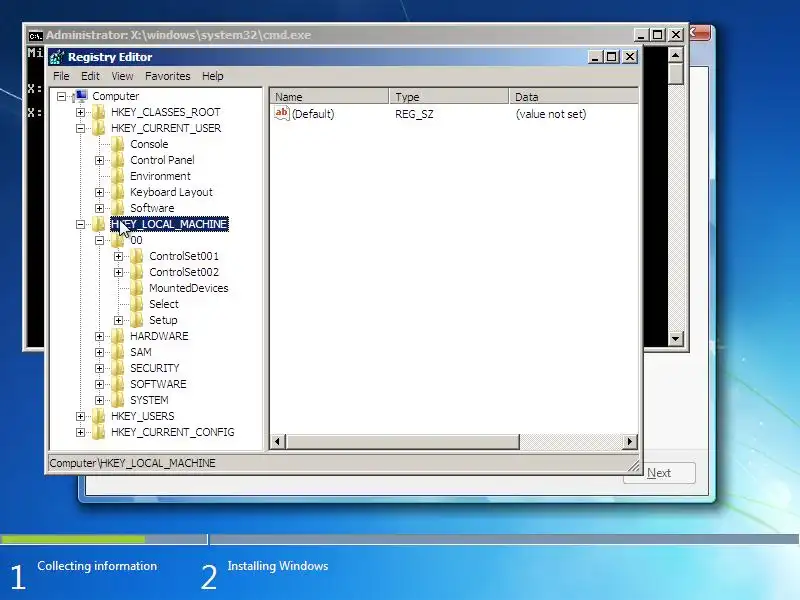This screenshot has height=600, width=800.
Task: Click the SYSTEM folder icon
Action: 118,400
